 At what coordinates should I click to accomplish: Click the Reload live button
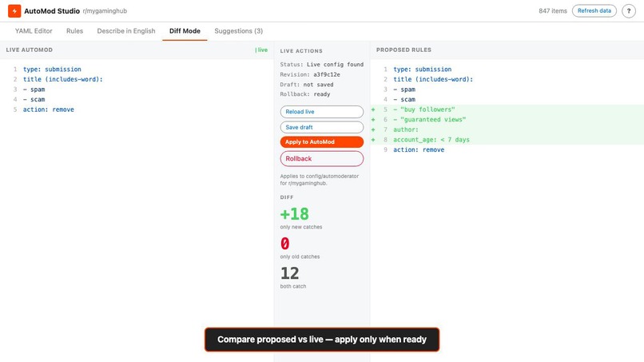[x=321, y=112]
